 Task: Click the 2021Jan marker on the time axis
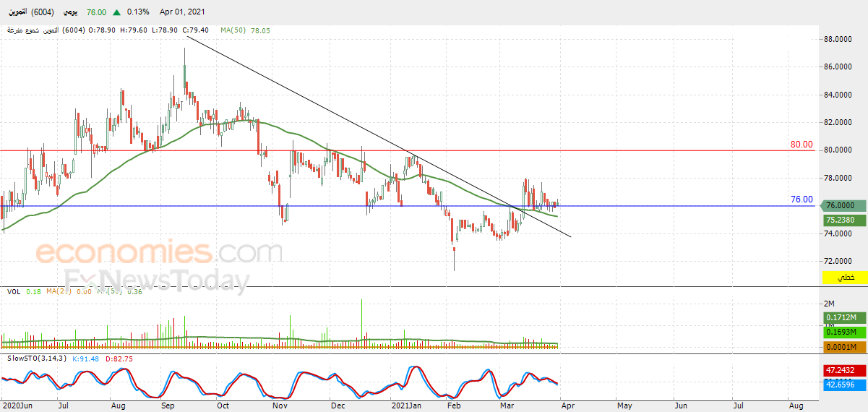pos(406,406)
